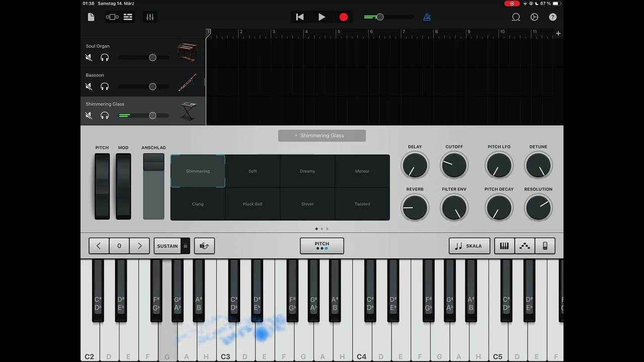Enable the arpeggiator icon
644x362 pixels.
click(525, 246)
